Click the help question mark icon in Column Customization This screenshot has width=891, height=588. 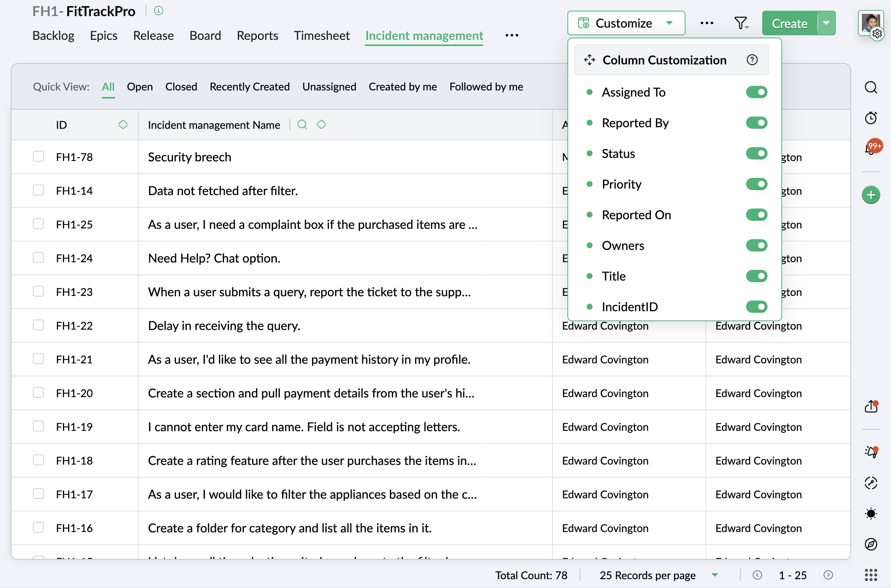click(x=752, y=60)
